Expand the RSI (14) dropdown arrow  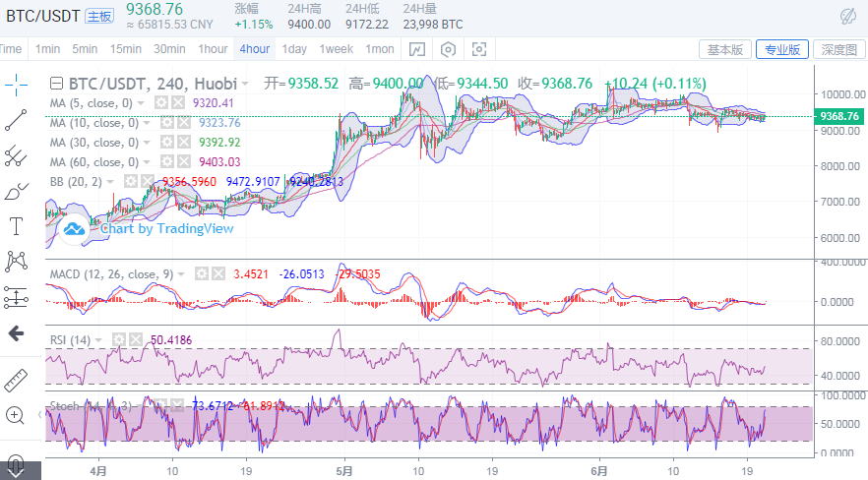[98, 340]
